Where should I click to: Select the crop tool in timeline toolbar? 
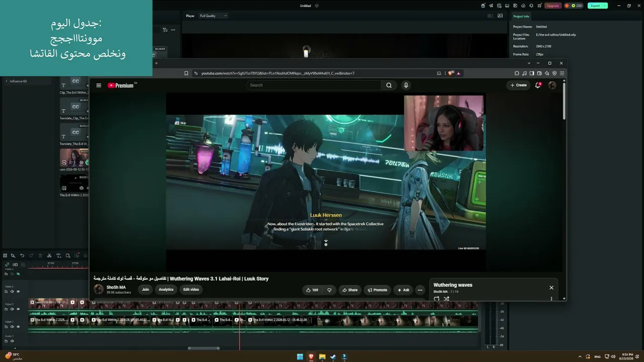point(68,255)
